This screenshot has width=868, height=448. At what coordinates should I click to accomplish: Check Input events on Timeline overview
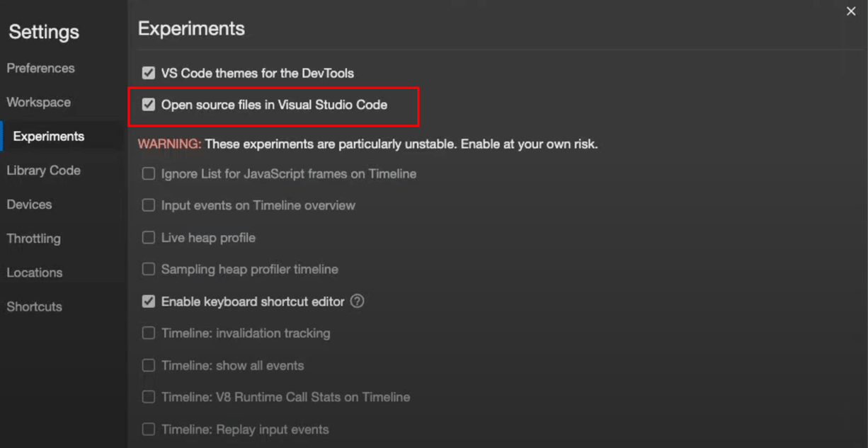[149, 205]
